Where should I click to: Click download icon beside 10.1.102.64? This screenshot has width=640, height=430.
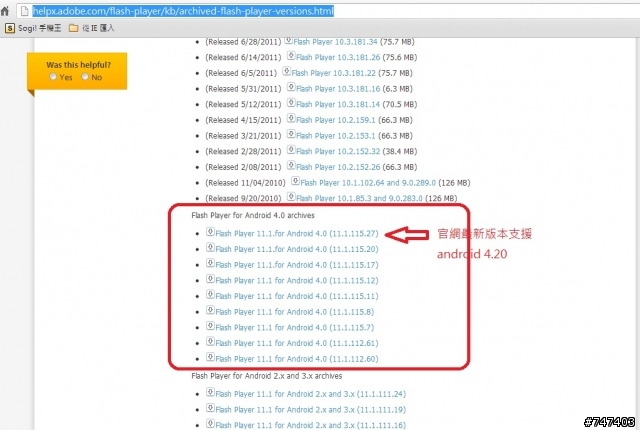(x=296, y=180)
